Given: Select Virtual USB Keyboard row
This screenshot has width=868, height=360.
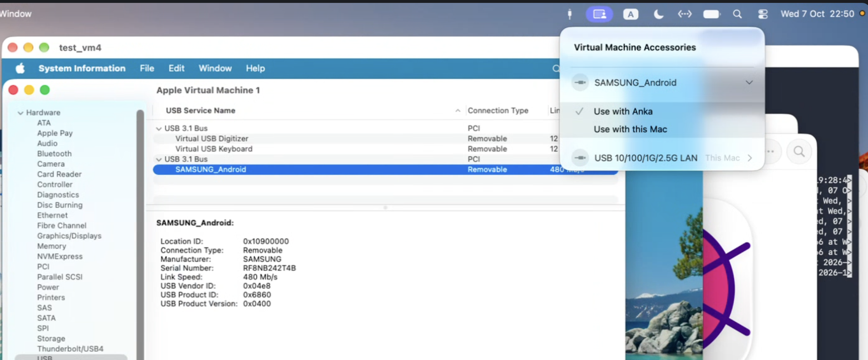Looking at the screenshot, I should point(385,149).
